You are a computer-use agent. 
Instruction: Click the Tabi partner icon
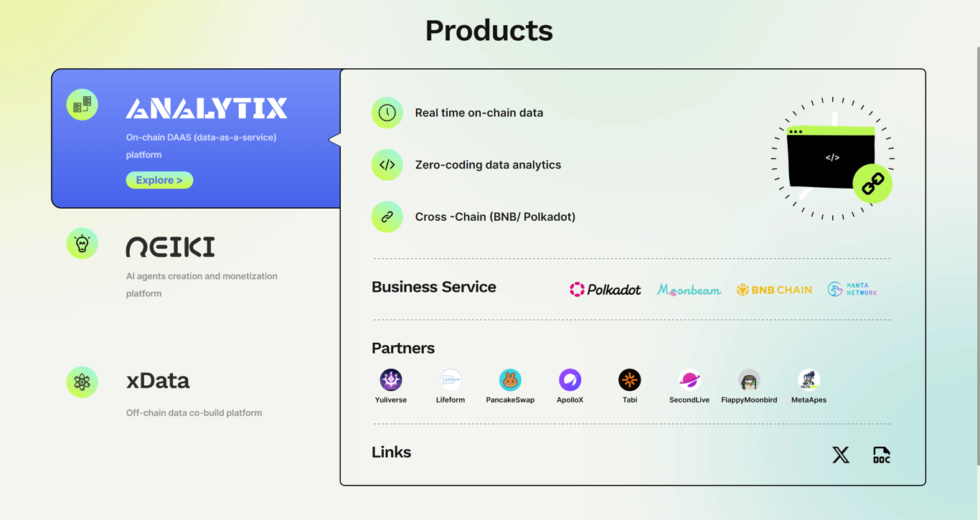630,379
